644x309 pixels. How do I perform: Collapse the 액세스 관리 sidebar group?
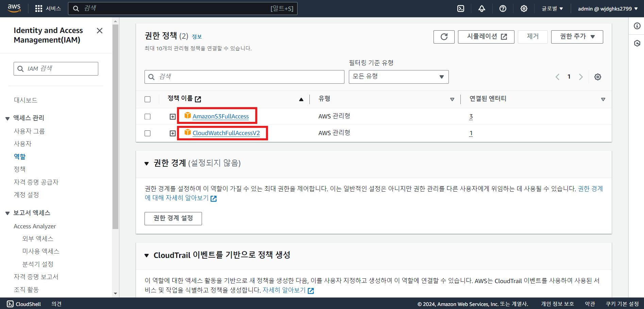(7, 118)
